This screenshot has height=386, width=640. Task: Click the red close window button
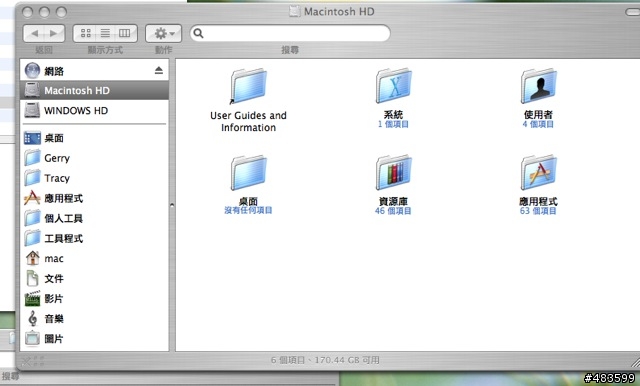[27, 12]
